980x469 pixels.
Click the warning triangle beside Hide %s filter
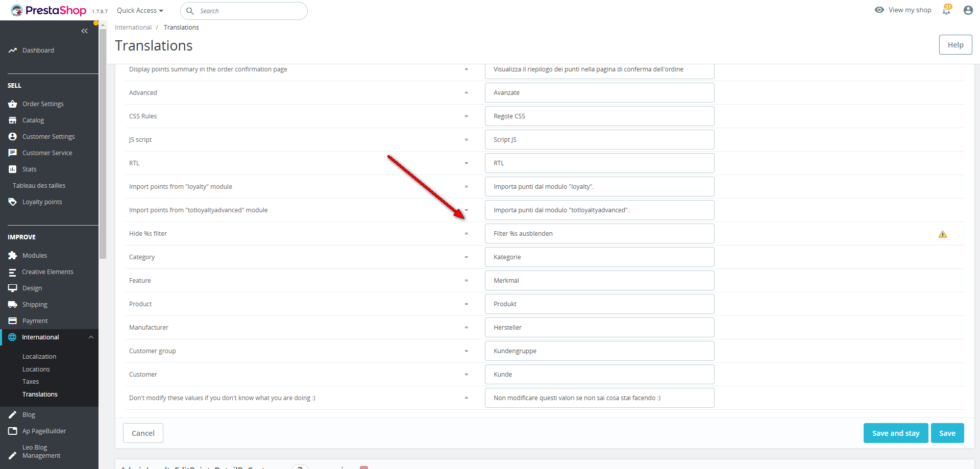(942, 234)
